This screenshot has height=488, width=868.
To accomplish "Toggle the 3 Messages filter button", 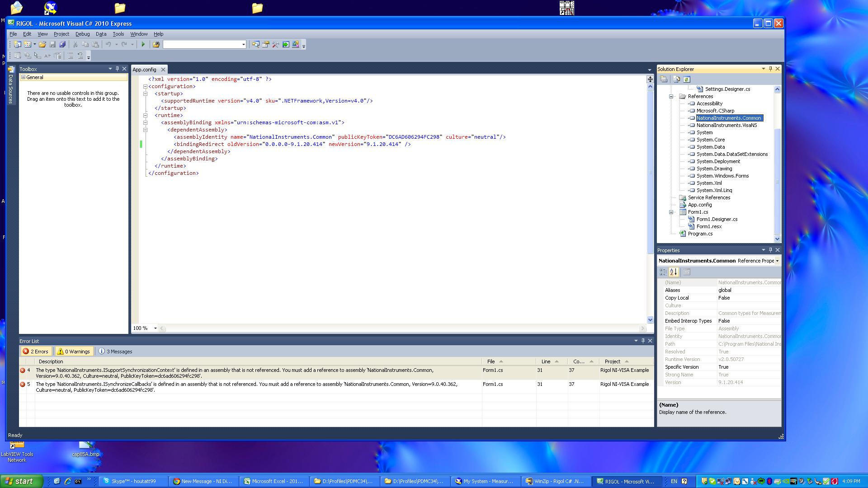I will coord(116,352).
